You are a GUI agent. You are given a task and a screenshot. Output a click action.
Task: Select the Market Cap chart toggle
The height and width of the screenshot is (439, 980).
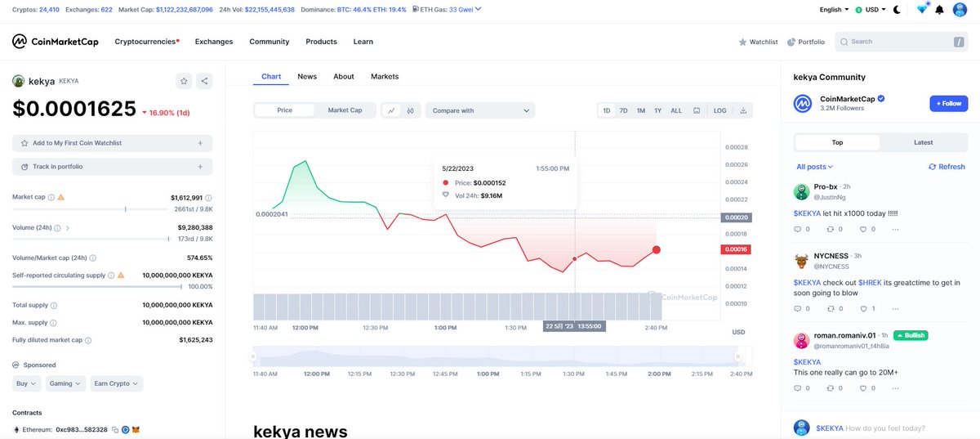coord(345,110)
